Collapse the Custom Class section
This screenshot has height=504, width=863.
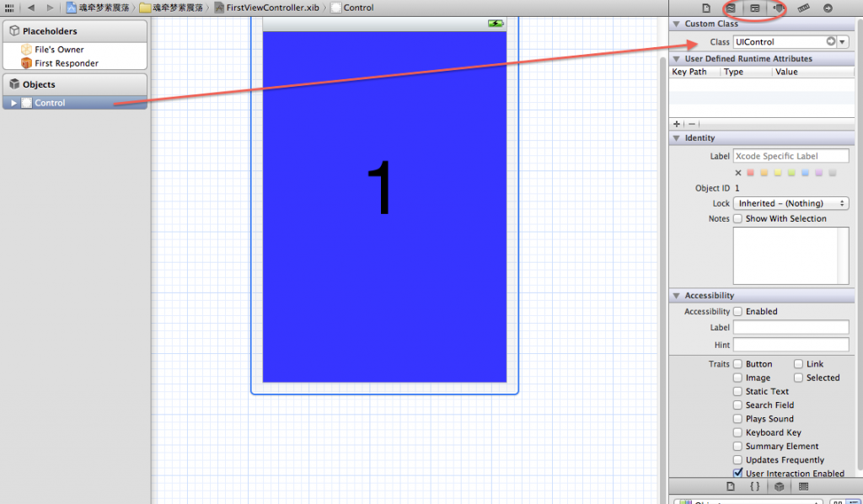pos(677,24)
